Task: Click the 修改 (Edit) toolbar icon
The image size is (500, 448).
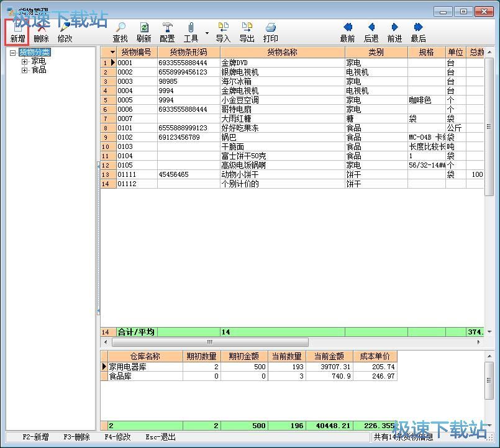Action: click(x=65, y=32)
